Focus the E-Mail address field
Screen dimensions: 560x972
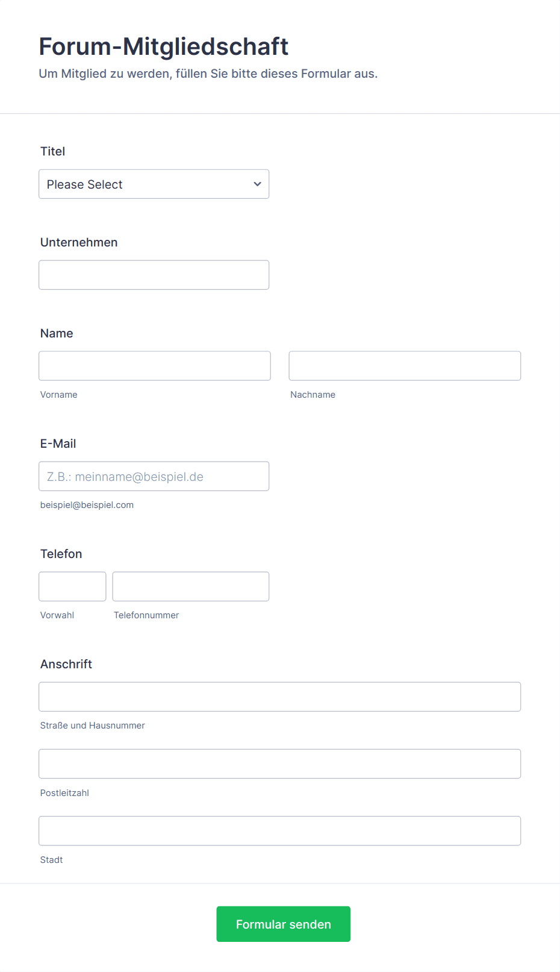[x=154, y=476]
